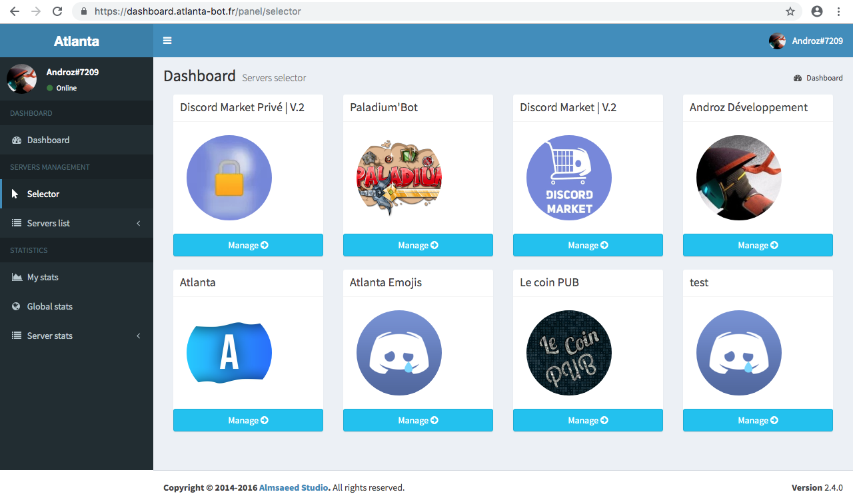853x504 pixels.
Task: Click Manage for Le coin PUB
Action: coord(588,420)
